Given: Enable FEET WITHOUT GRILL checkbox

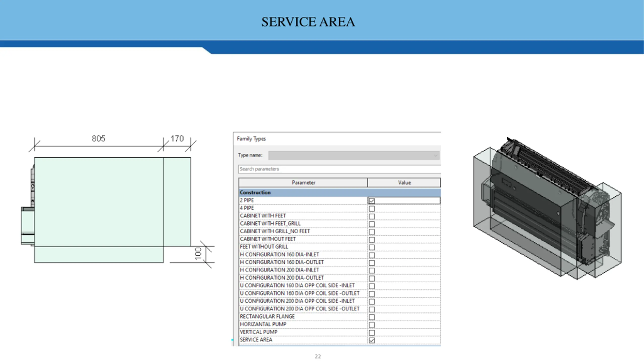Looking at the screenshot, I should [372, 247].
